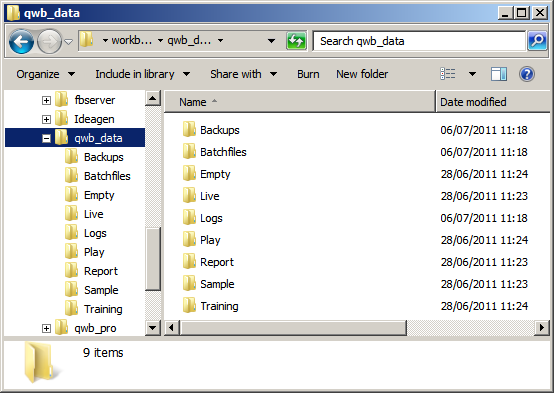Create a New folder

362,74
